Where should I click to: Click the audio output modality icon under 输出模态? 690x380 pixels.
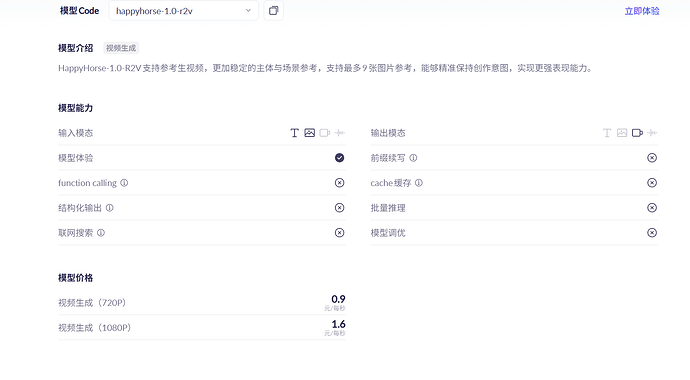[652, 133]
